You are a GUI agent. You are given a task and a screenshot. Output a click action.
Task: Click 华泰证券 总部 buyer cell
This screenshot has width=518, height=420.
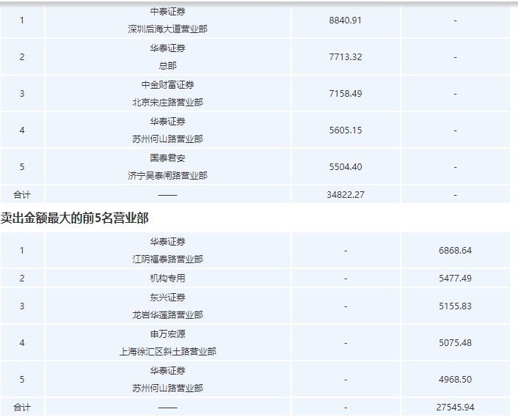coord(168,57)
